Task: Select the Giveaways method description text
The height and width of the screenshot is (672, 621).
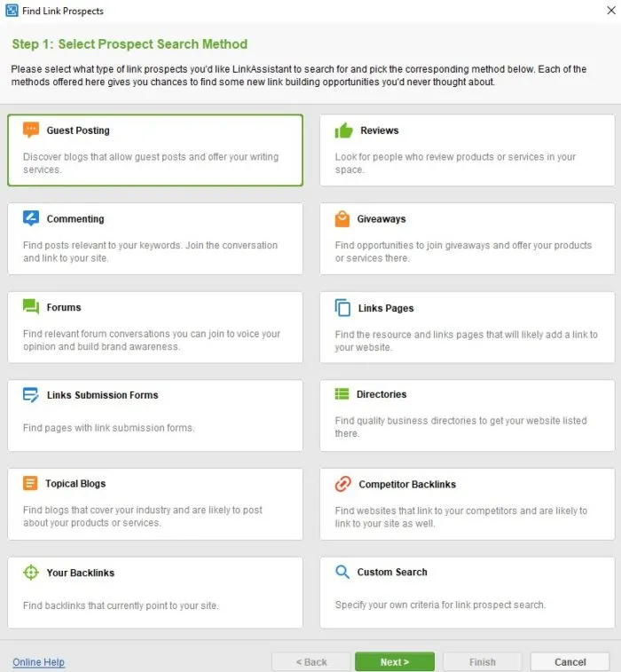Action: pos(463,252)
